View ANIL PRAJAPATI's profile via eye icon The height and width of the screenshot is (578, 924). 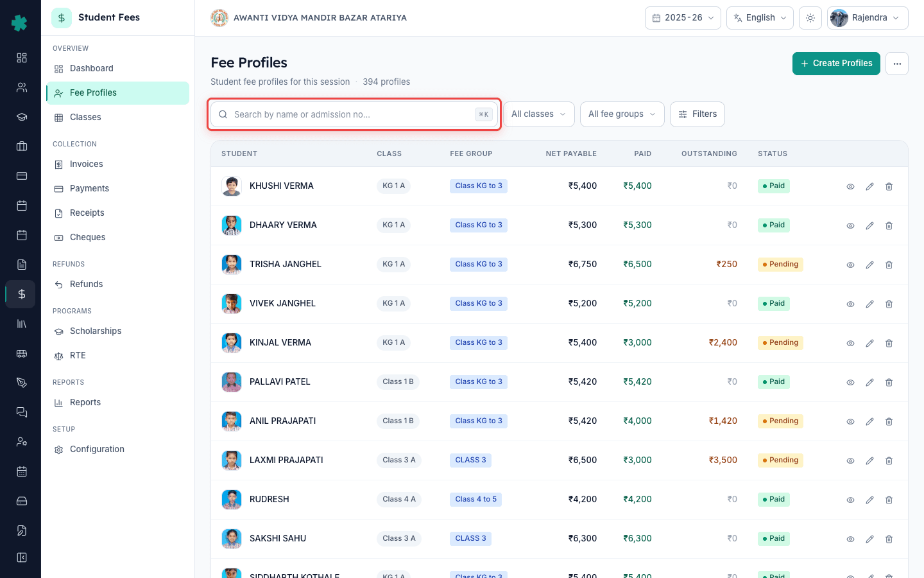pos(850,421)
